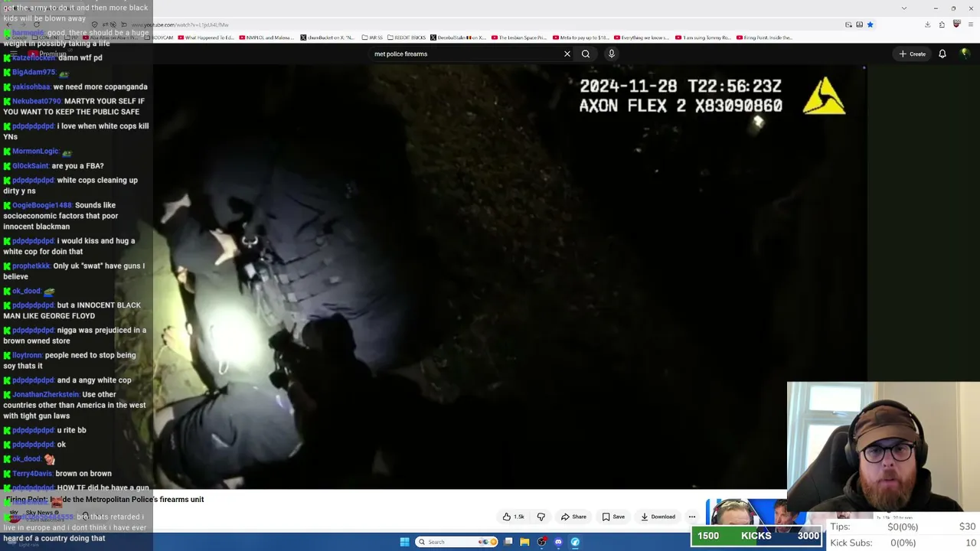This screenshot has height=551, width=980.
Task: Download the video
Action: 658,517
